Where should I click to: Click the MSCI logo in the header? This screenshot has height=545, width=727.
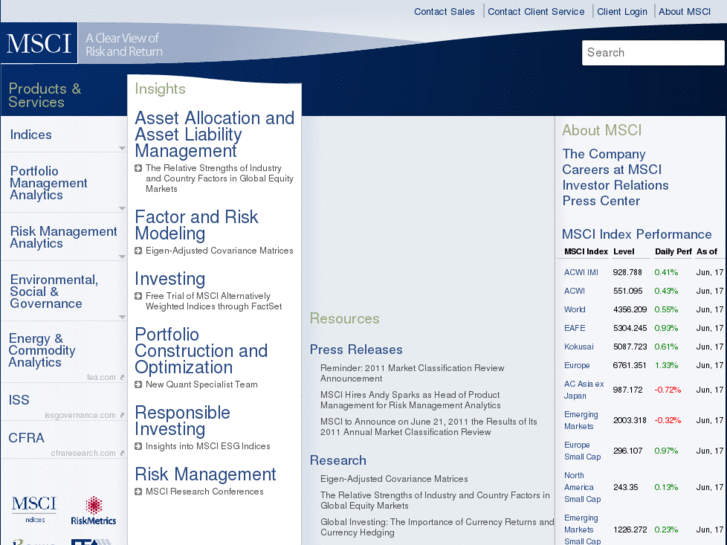(39, 43)
